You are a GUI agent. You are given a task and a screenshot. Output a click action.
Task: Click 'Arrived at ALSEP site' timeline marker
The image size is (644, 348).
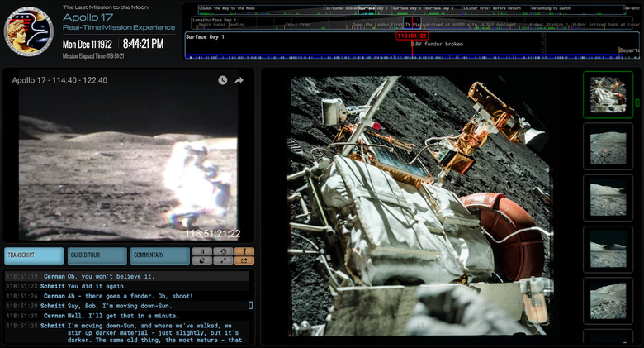pos(451,25)
